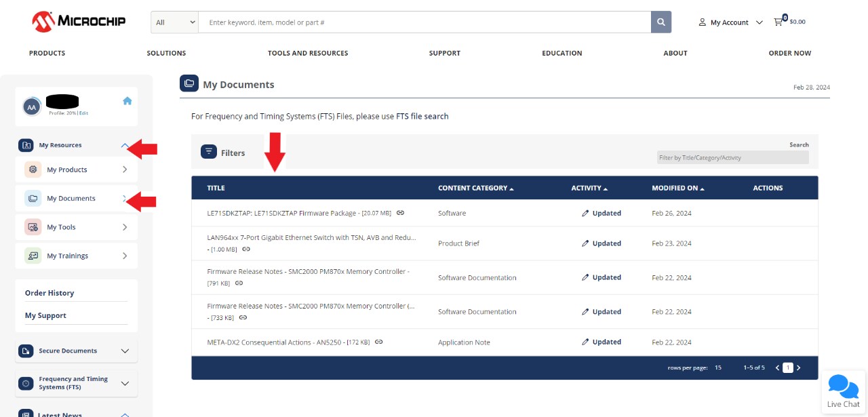
Task: Click Order History
Action: (x=51, y=293)
